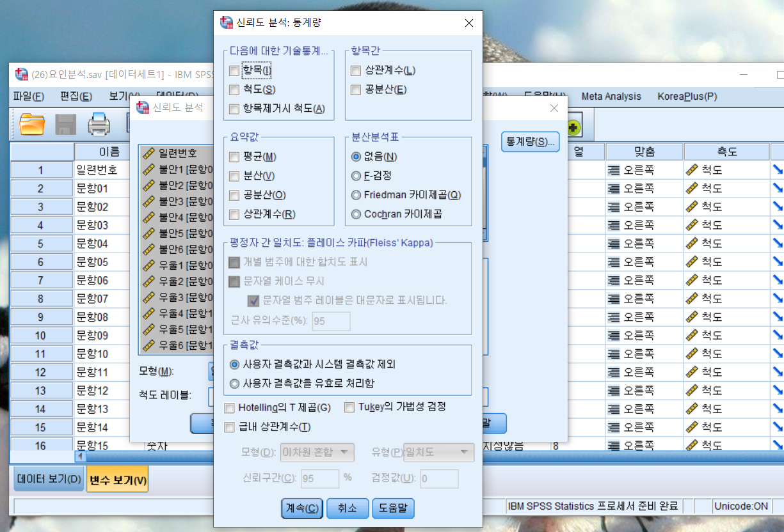Click 통계량(S)... button

pos(531,142)
